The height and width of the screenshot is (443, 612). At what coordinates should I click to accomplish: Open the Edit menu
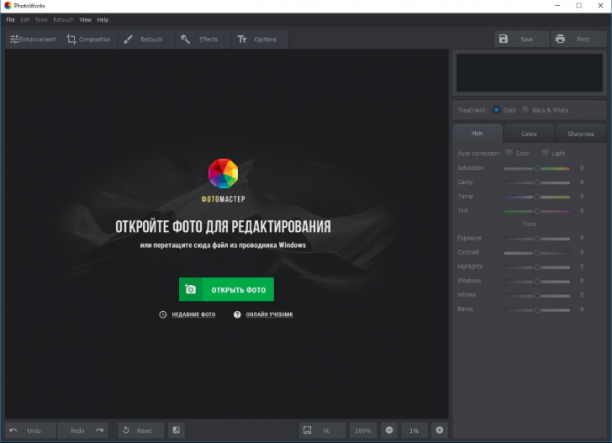point(25,20)
